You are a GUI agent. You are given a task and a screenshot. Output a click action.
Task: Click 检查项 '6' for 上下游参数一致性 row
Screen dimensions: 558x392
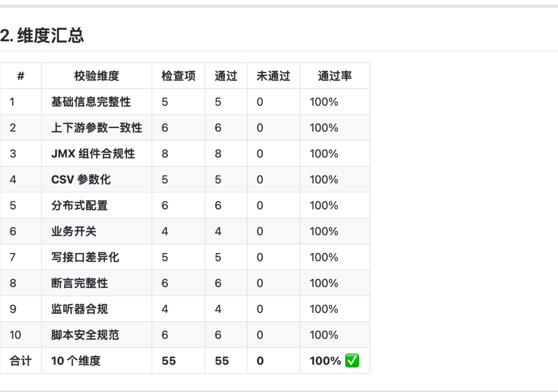point(165,128)
